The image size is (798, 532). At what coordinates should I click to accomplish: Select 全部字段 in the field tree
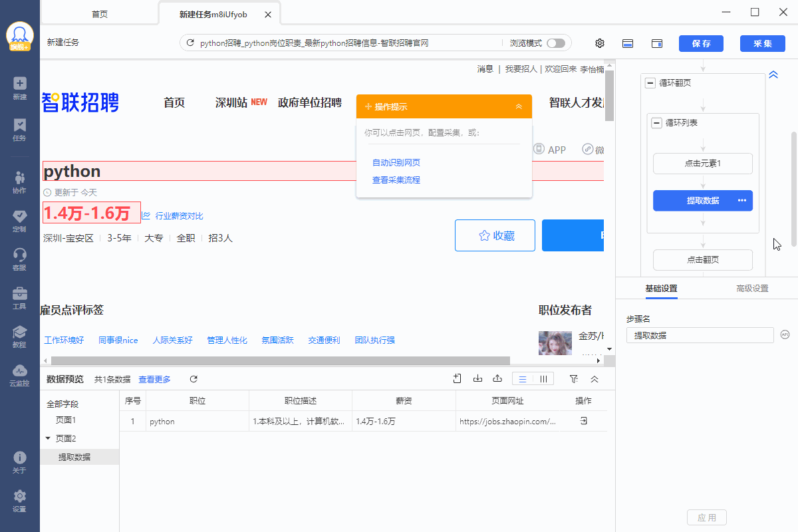point(63,404)
